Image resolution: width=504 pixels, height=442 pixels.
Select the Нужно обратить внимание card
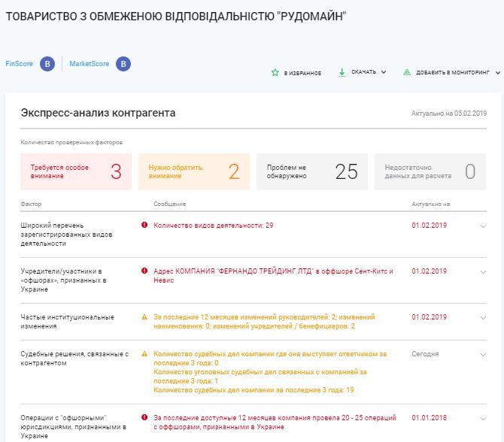click(194, 171)
